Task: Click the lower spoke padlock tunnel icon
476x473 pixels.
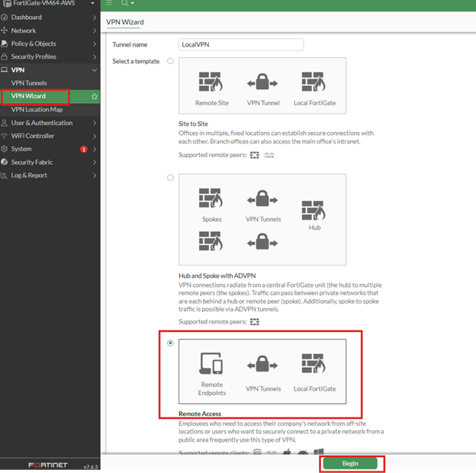Action: (262, 242)
